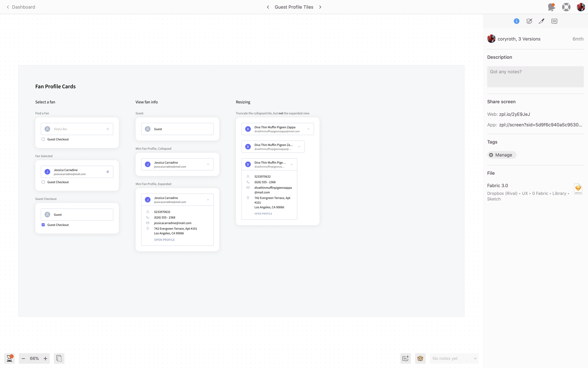Click OPEN PROFILE under Jessica Carradine
The image size is (588, 368).
[164, 240]
